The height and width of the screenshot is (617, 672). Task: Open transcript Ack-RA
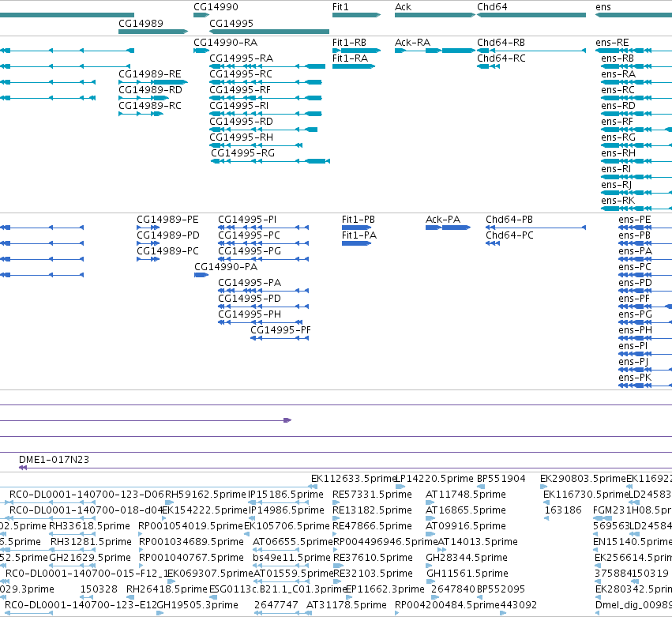[412, 43]
